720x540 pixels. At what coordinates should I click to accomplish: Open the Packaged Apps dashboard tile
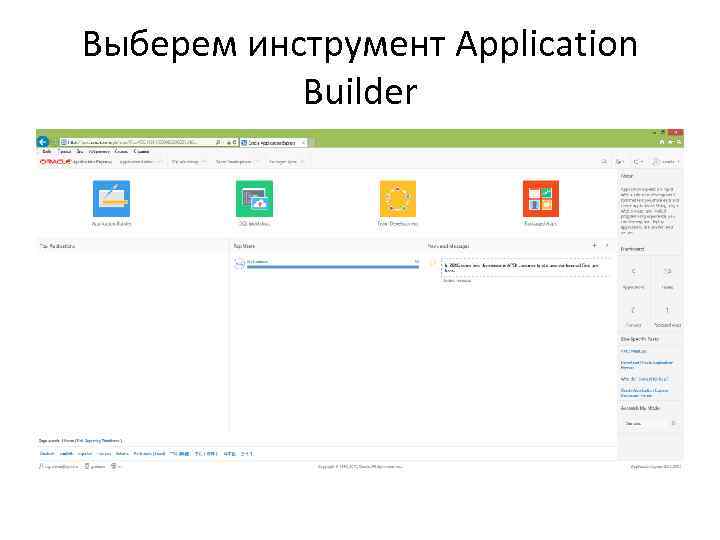coord(667,316)
